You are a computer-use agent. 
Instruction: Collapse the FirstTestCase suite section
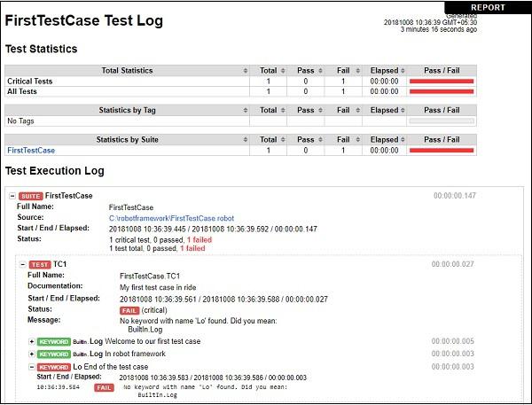coord(12,196)
